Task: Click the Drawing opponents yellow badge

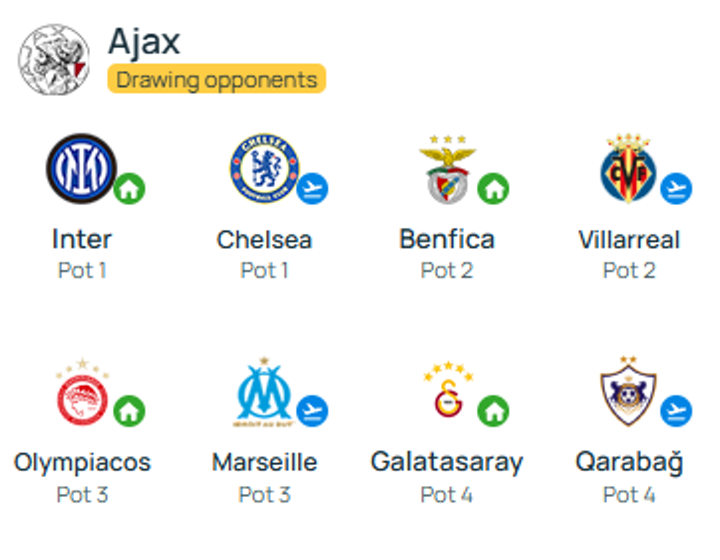Action: pos(217,80)
